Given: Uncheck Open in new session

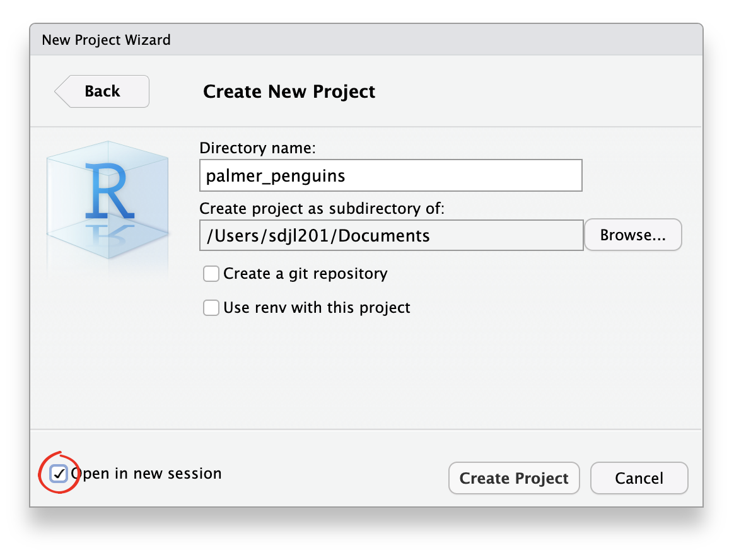Looking at the screenshot, I should tap(59, 474).
